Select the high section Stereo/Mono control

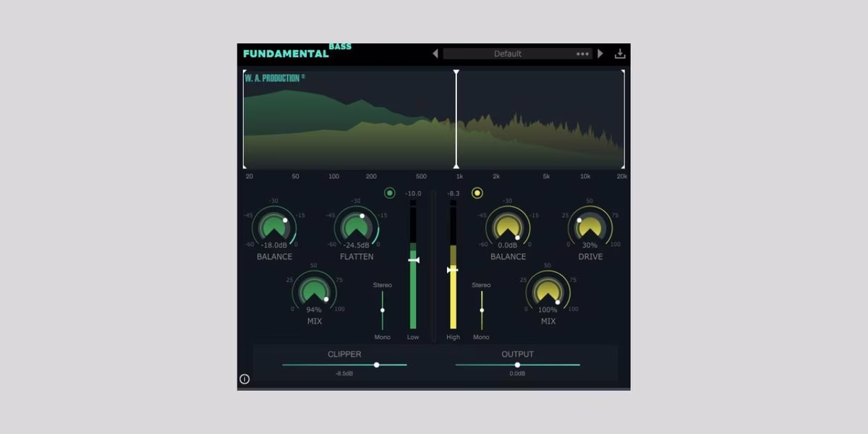[481, 311]
